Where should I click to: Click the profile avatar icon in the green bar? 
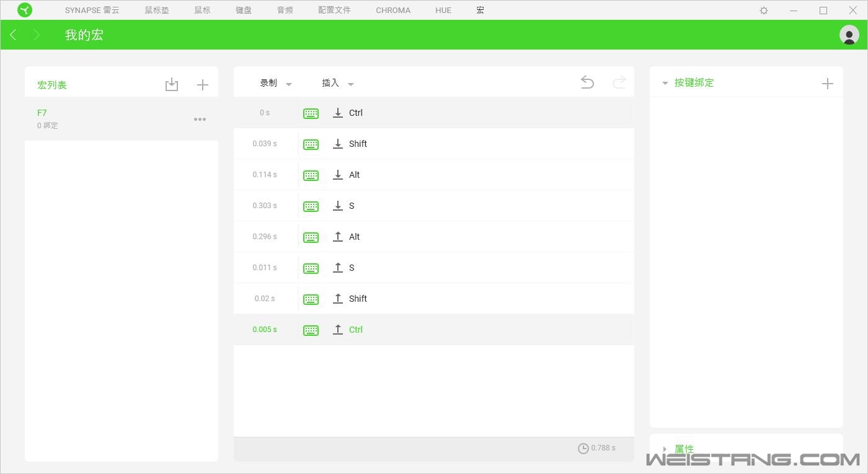point(849,35)
